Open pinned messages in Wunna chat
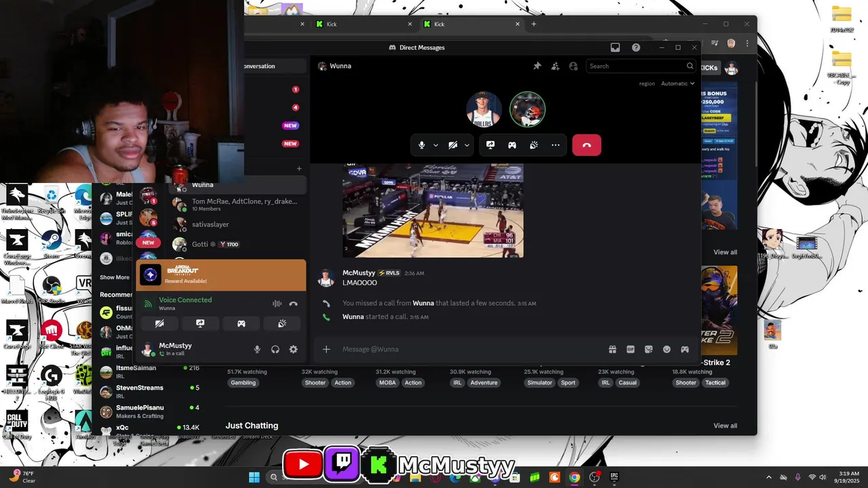Screen dimensions: 868x488 (x=537, y=66)
